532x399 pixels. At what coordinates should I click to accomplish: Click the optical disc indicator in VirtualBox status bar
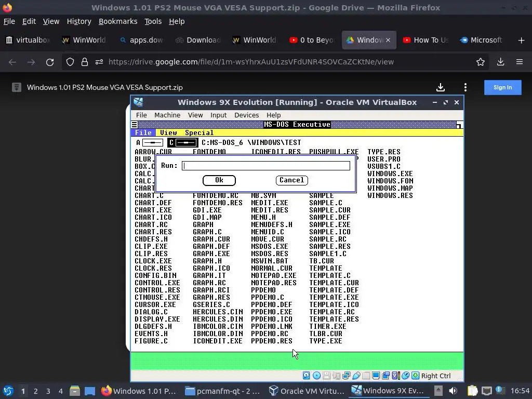[316, 375]
